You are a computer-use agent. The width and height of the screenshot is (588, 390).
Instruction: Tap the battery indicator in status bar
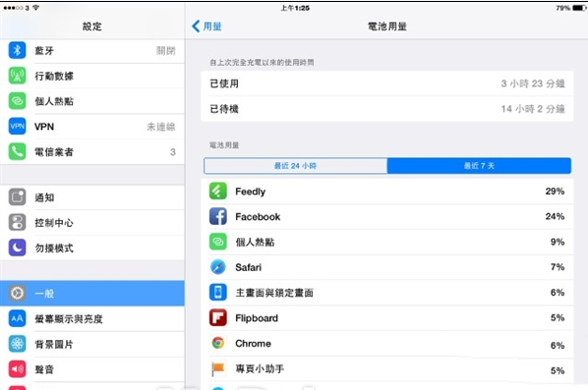tap(578, 8)
